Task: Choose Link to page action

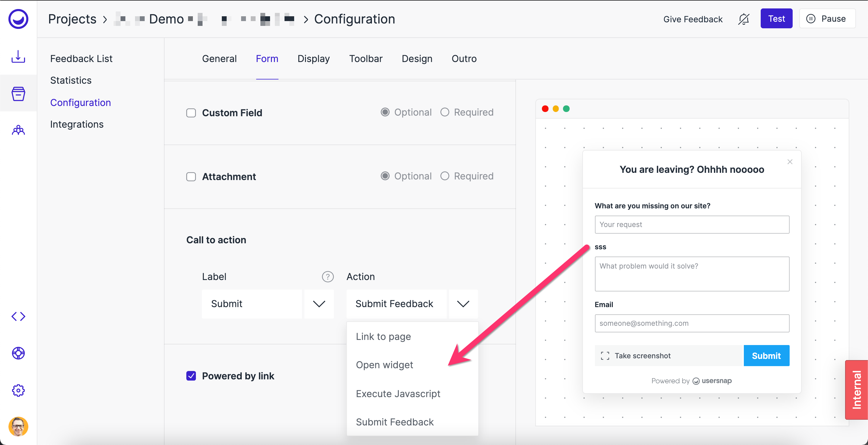Action: [x=412, y=337]
